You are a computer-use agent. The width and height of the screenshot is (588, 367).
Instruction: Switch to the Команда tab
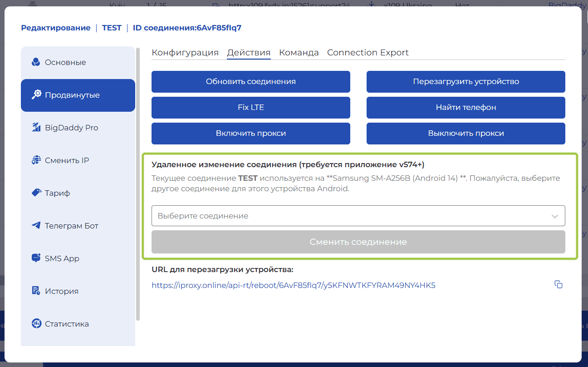click(299, 53)
